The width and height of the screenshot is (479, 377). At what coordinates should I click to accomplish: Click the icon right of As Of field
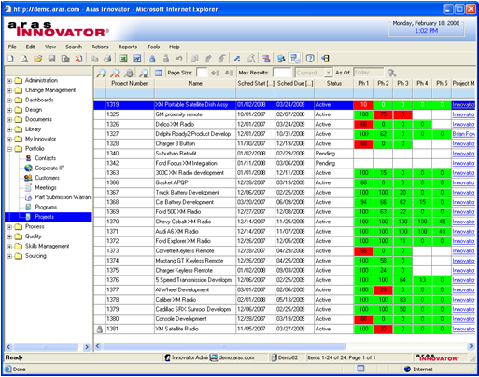point(392,73)
